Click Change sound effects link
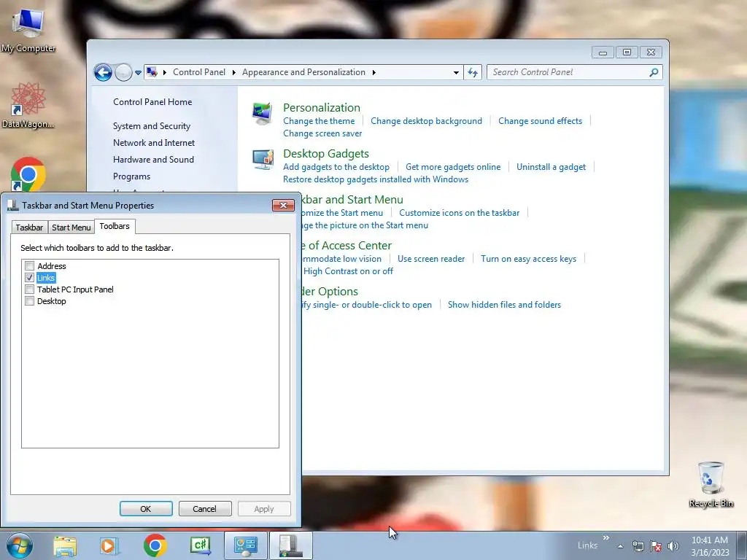This screenshot has height=560, width=747. 541,121
